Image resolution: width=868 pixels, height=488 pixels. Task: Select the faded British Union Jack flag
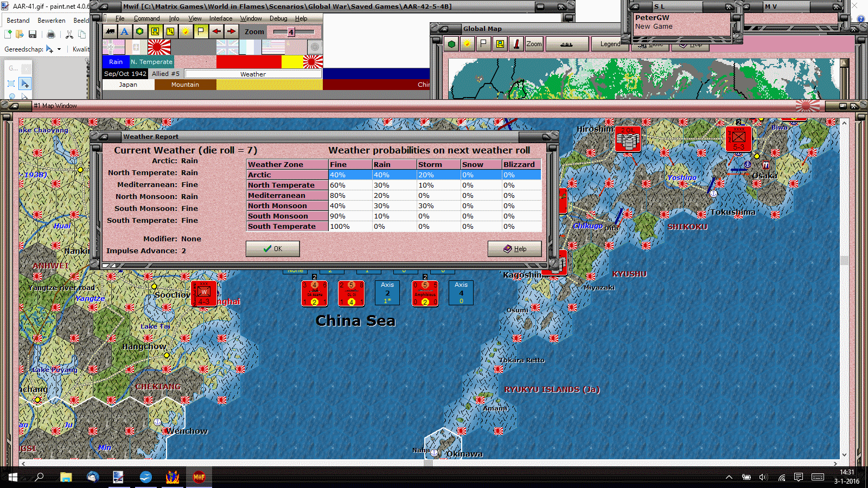(227, 47)
